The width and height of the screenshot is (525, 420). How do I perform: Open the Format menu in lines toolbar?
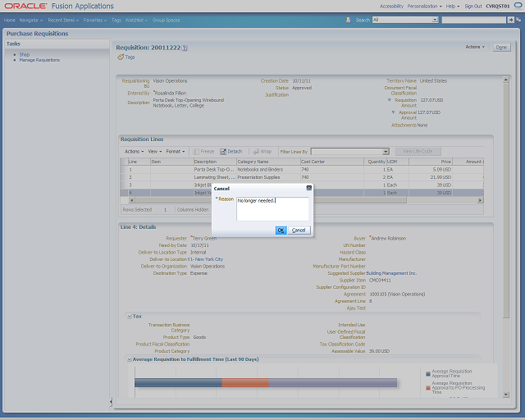[176, 152]
